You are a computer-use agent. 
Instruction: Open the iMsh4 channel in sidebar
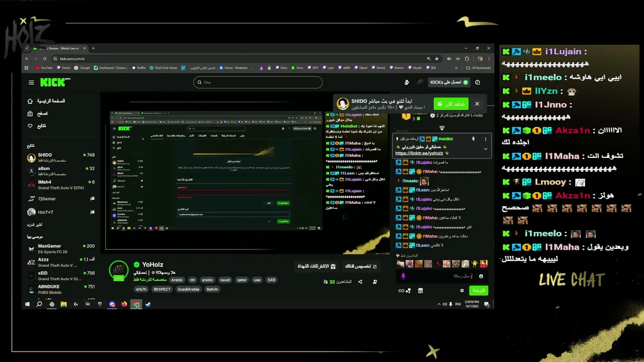coord(60,185)
